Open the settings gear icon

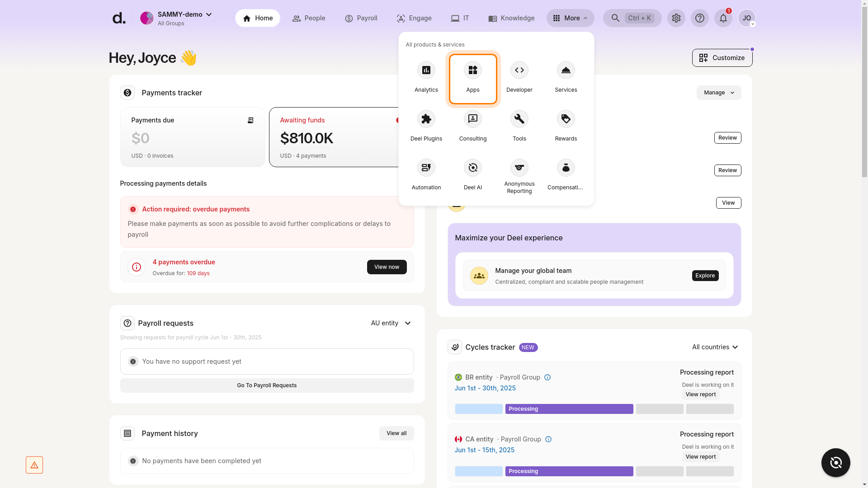(676, 18)
